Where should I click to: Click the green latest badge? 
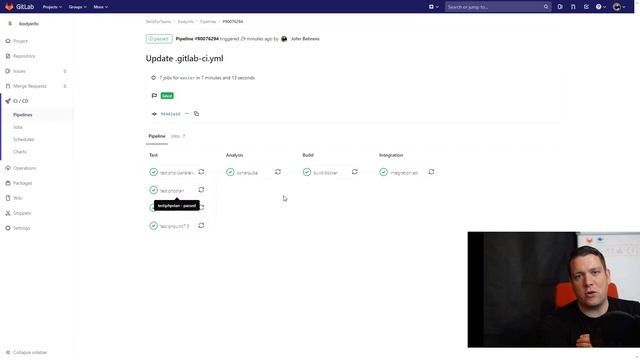pyautogui.click(x=167, y=96)
